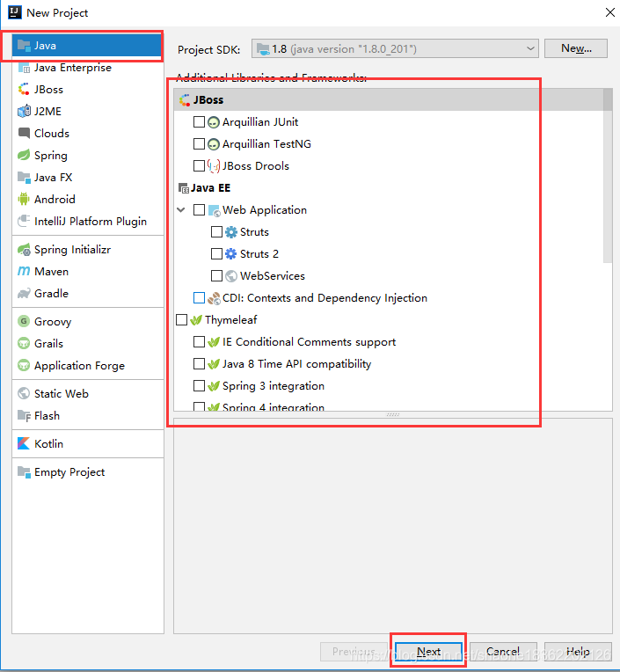620x672 pixels.
Task: Click the Spring leaf icon
Action: click(24, 155)
